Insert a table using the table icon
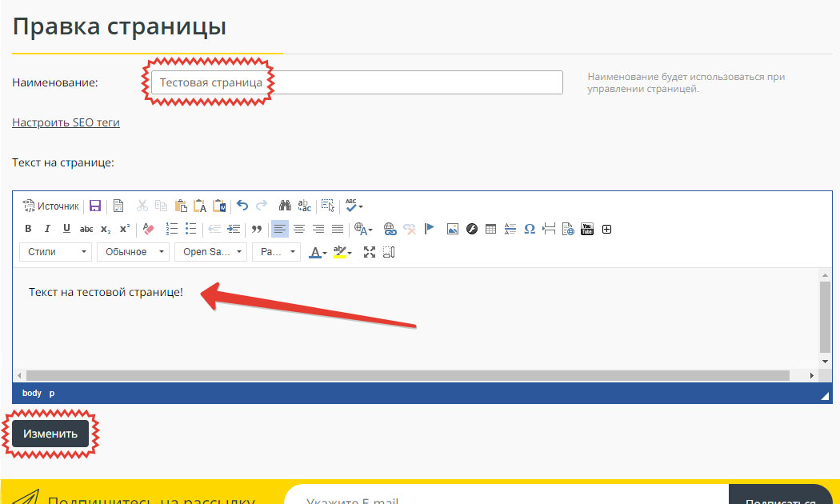The image size is (840, 504). [491, 230]
